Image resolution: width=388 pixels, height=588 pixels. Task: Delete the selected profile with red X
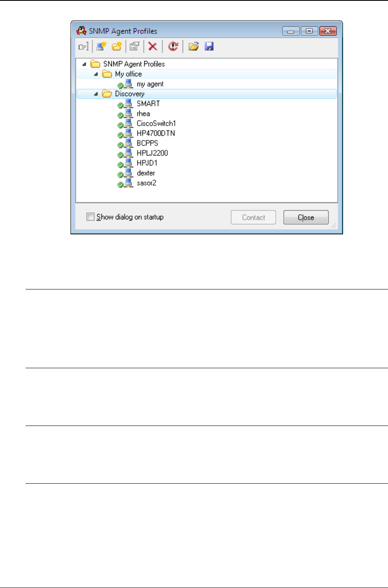click(x=153, y=46)
